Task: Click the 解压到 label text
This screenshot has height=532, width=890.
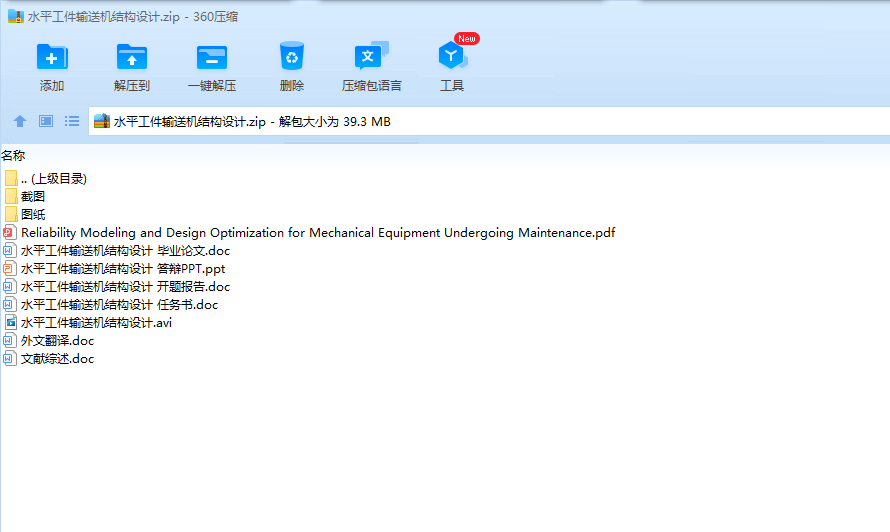Action: [x=132, y=86]
